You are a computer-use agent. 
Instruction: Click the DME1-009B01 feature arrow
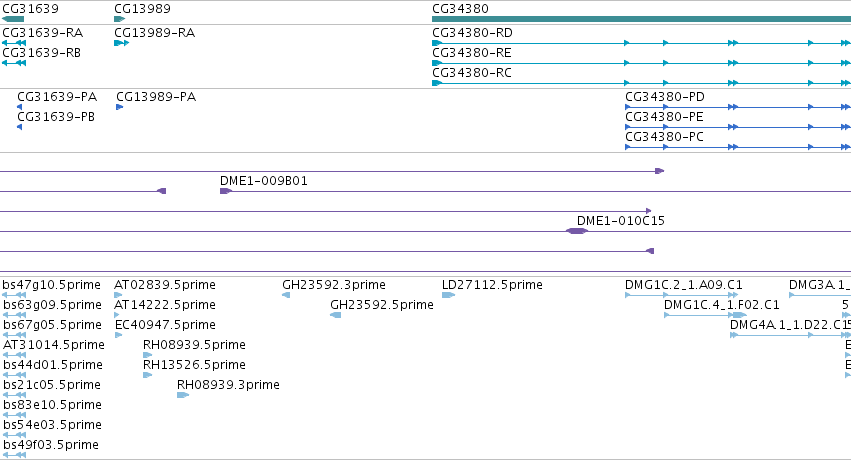pyautogui.click(x=226, y=191)
